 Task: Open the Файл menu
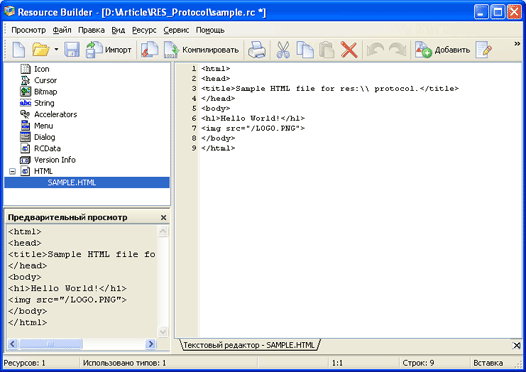click(62, 30)
